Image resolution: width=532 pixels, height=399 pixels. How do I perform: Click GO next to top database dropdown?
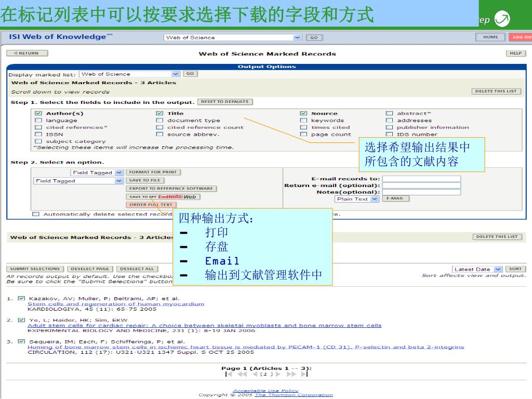coord(314,37)
